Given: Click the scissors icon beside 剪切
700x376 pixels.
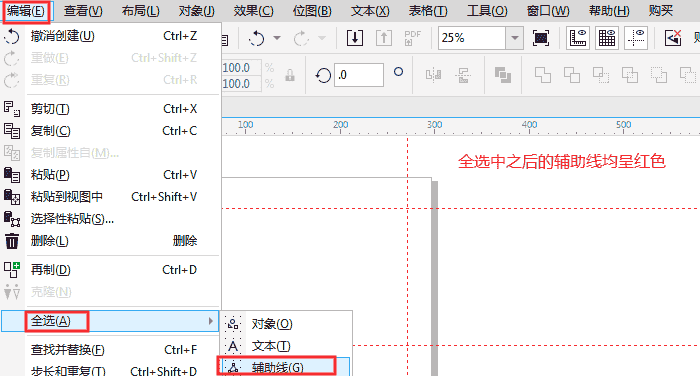Looking at the screenshot, I should tap(12, 109).
